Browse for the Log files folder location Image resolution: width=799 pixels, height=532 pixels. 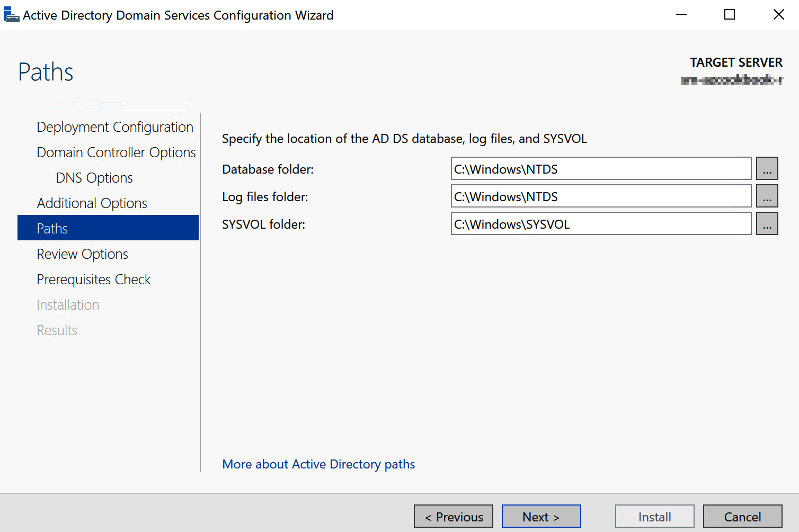(x=767, y=196)
